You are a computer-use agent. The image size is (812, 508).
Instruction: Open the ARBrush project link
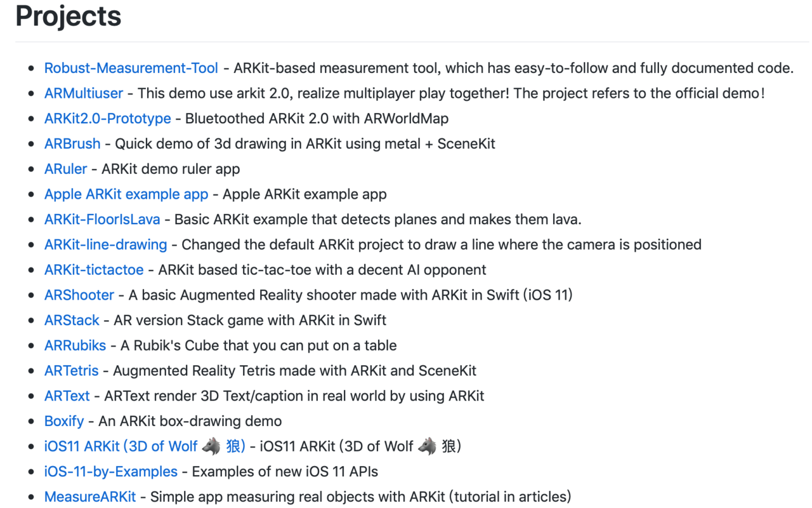coord(72,144)
